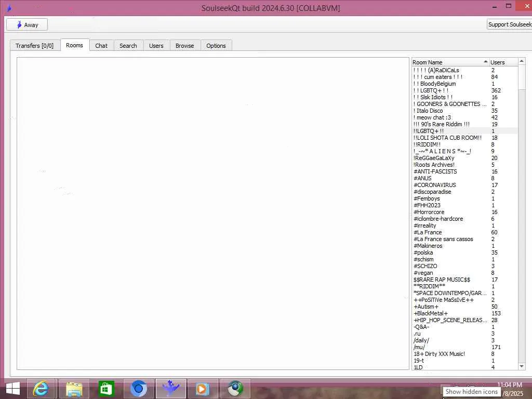Viewport: 532px width, 399px height.
Task: Select room '#SCHIZO'
Action: pyautogui.click(x=464, y=267)
